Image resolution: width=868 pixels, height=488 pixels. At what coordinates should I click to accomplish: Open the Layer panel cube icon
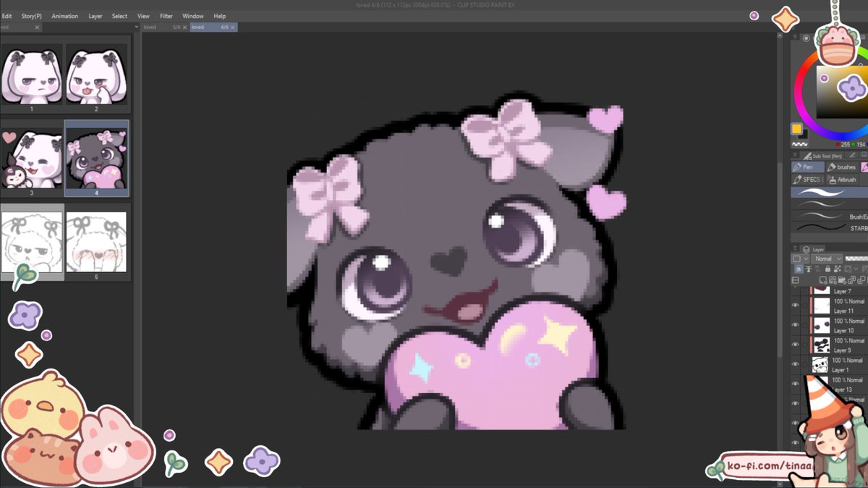pyautogui.click(x=807, y=249)
